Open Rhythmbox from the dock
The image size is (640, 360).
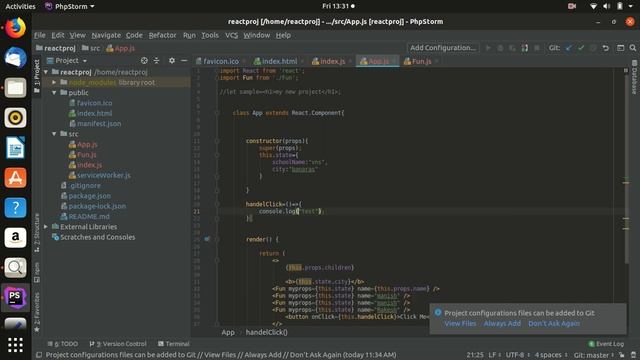[16, 118]
